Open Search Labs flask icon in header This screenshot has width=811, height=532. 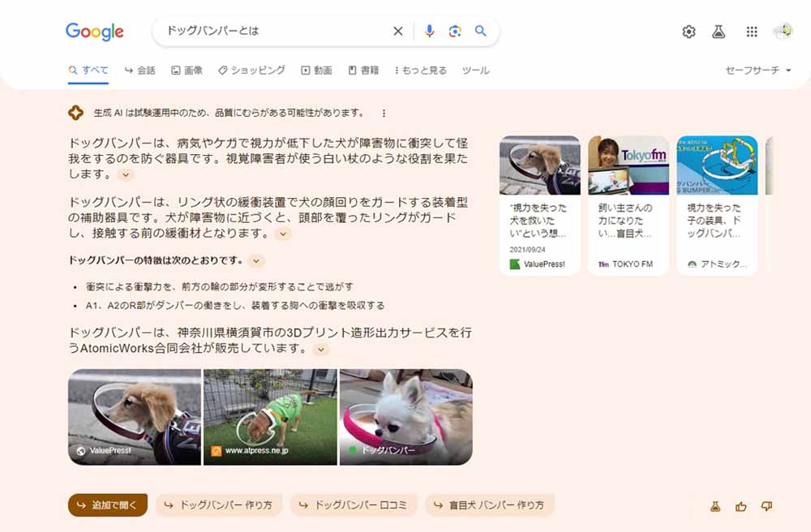pyautogui.click(x=719, y=32)
